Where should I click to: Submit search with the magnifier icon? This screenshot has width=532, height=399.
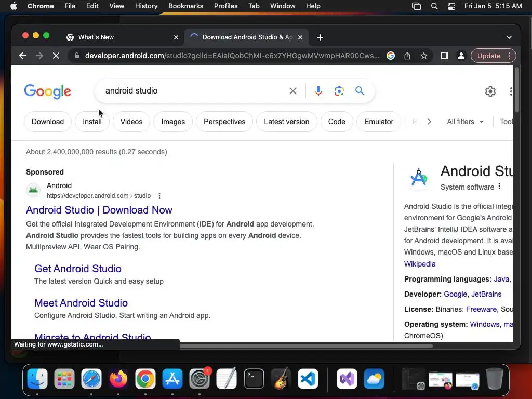[x=360, y=90]
